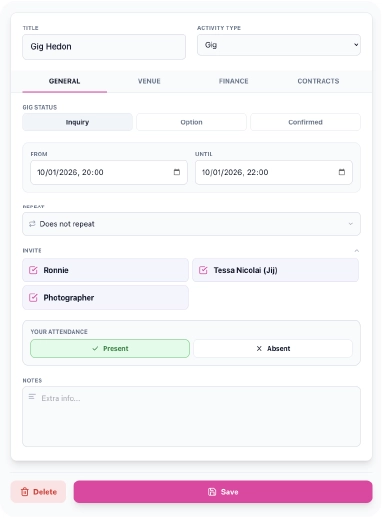Uncheck the Ronnie invite checkbox

pyautogui.click(x=33, y=270)
